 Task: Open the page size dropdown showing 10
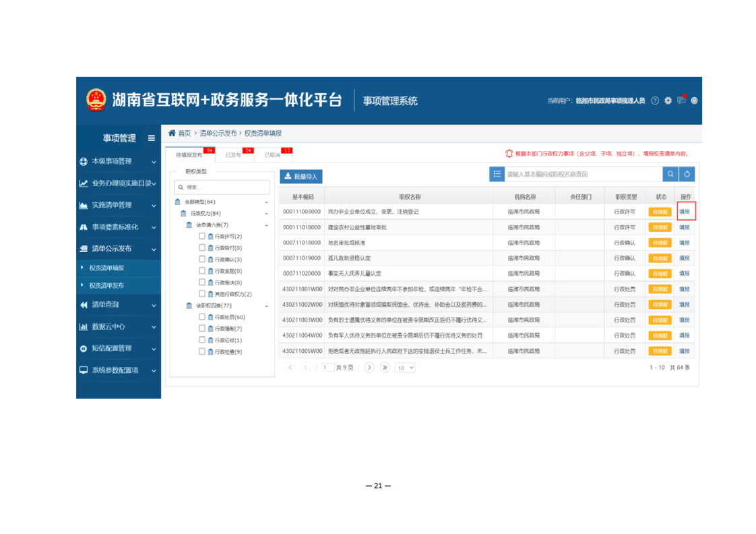406,368
